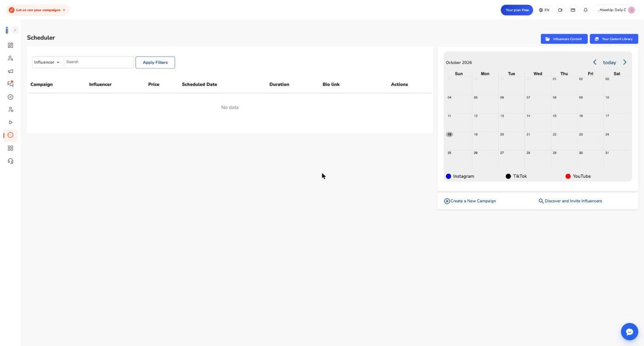Open Your Content Library button
Viewport: 644px width, 346px height.
click(614, 39)
